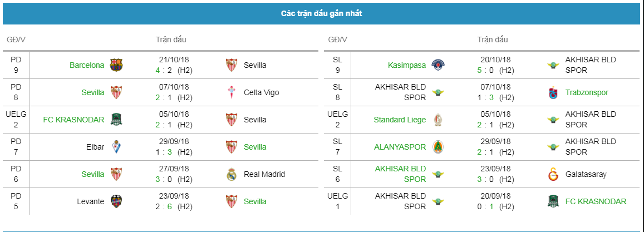Image resolution: width=644 pixels, height=232 pixels.
Task: Click the Galatasaray club crest
Action: tap(553, 174)
